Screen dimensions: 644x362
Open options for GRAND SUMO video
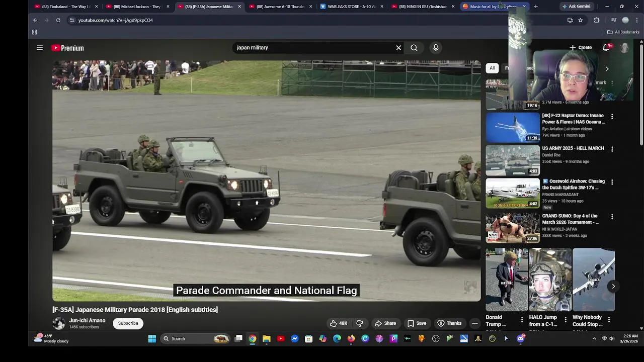pos(612,217)
